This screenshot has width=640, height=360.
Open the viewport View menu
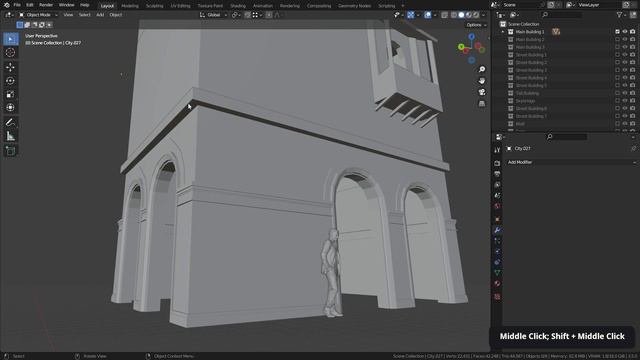(68, 15)
